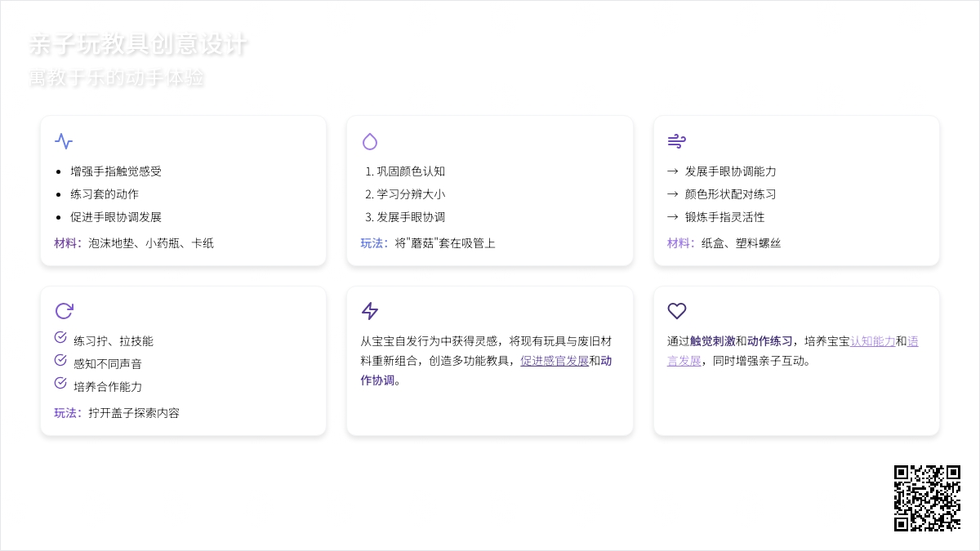Screen dimensions: 980x551
Task: Click the activity pulse icon in first card
Action: tap(64, 141)
